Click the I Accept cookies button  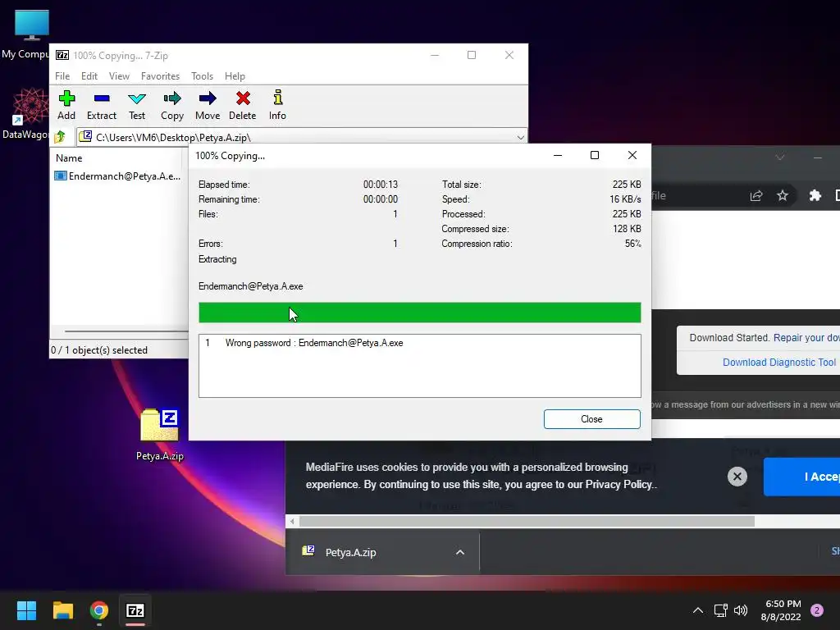801,477
